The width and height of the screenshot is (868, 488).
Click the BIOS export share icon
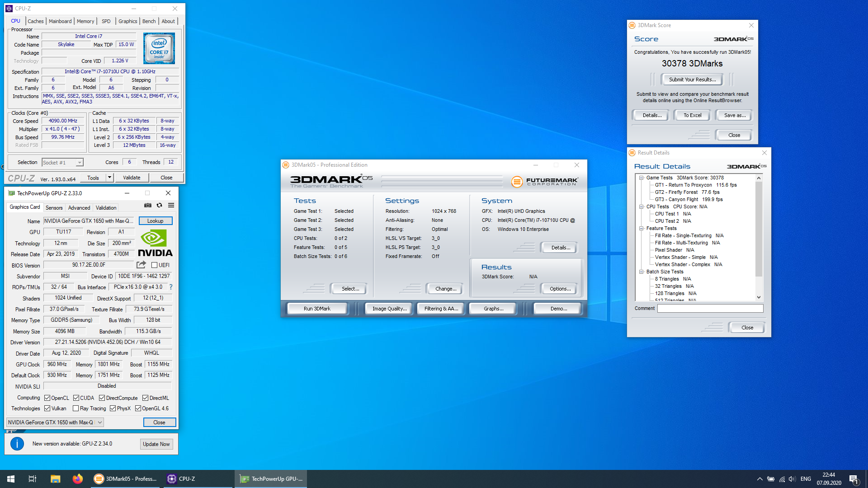point(142,265)
